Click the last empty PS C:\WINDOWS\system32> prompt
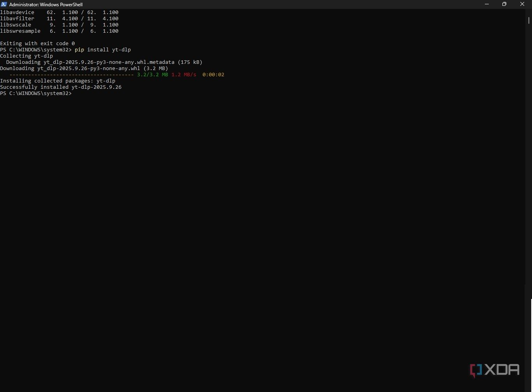Screen dimensions: 532x392 pos(36,93)
